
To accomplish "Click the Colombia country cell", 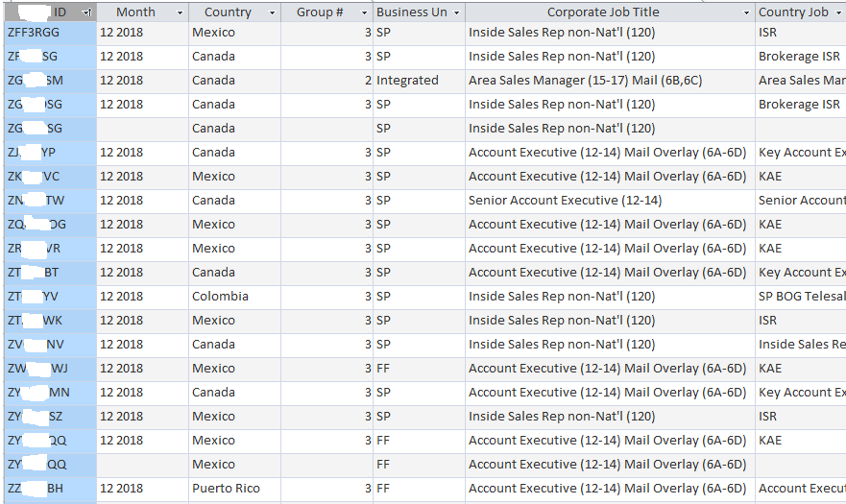I will click(234, 297).
